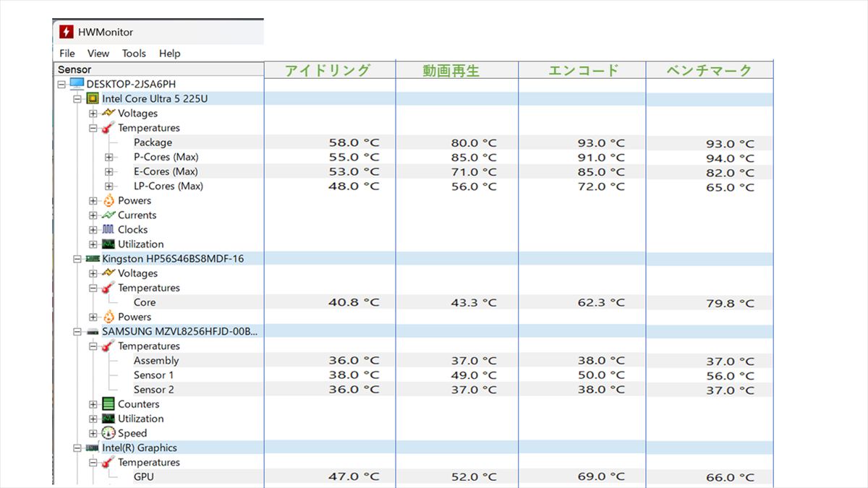Select the Package temperature row
Viewport: 868px width, 488px height.
click(x=153, y=142)
